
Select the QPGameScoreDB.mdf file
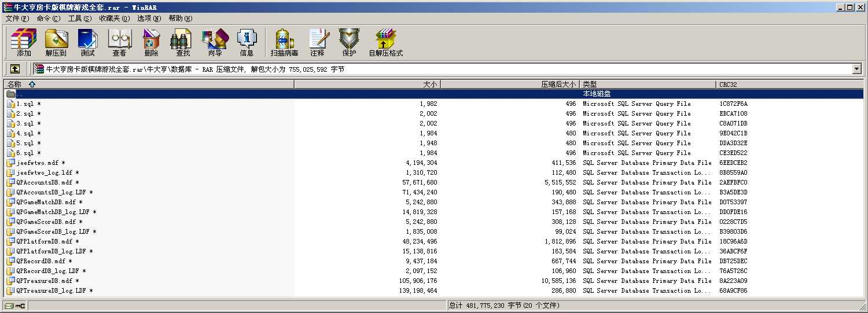[x=434, y=222]
